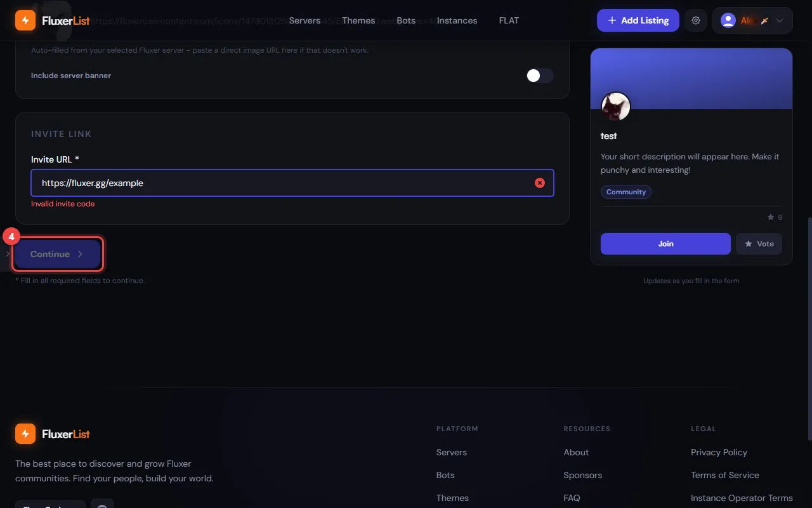Open Privacy Policy link
Viewport: 812px width, 508px height.
[x=719, y=452]
